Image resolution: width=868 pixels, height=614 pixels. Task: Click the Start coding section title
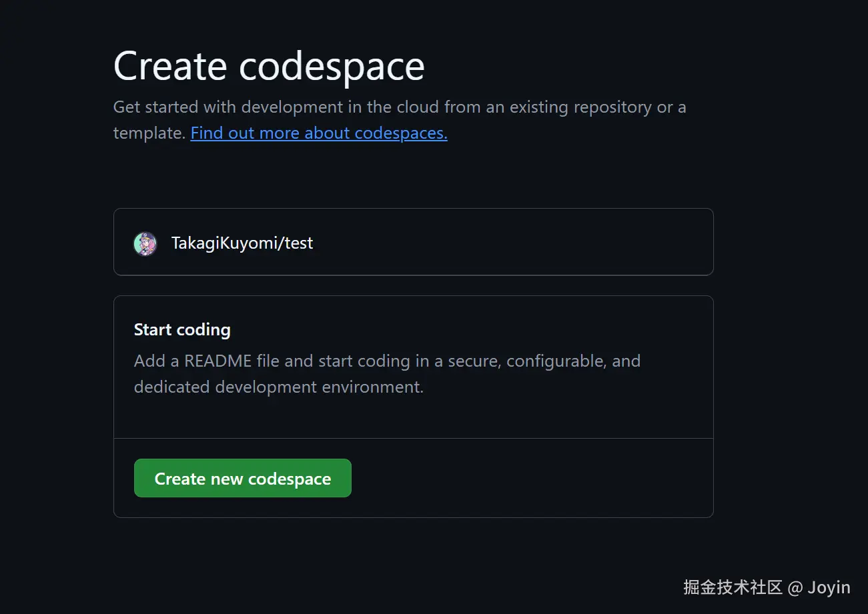pyautogui.click(x=182, y=329)
